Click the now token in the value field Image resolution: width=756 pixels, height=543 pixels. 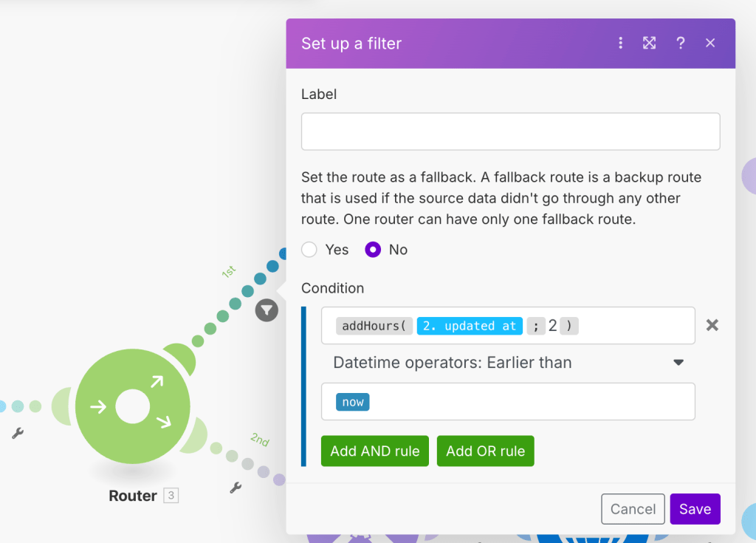(352, 402)
